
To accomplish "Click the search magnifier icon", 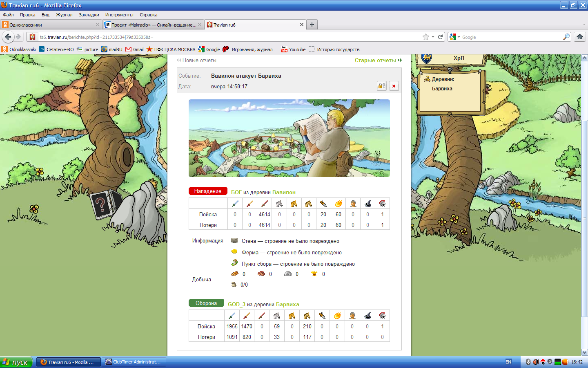I will [566, 37].
